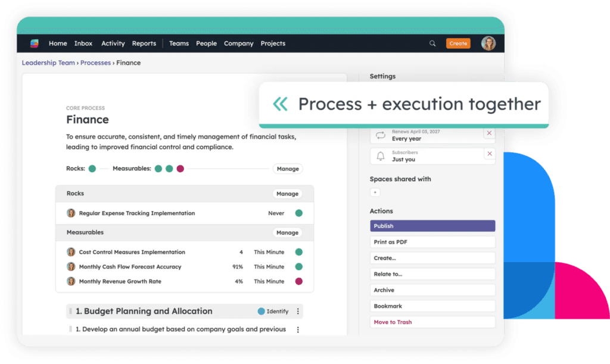610x364 pixels.
Task: Open the Projects navigation item
Action: pyautogui.click(x=272, y=43)
